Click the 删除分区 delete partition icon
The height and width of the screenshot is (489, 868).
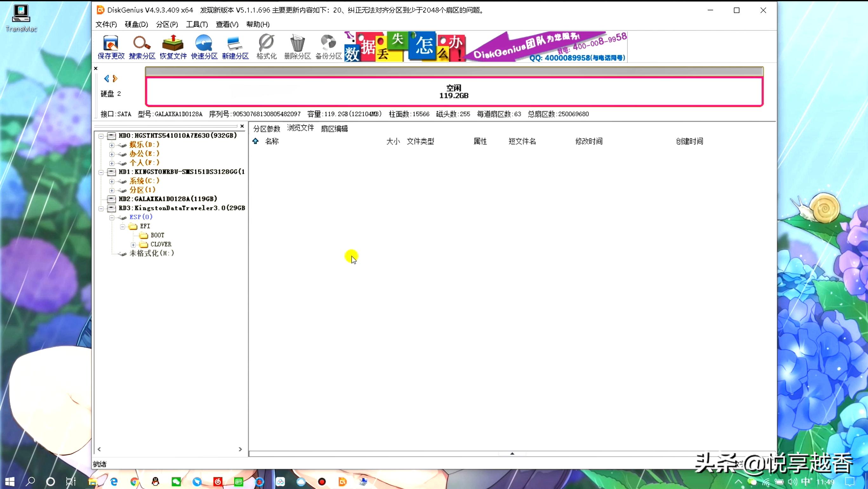[297, 47]
